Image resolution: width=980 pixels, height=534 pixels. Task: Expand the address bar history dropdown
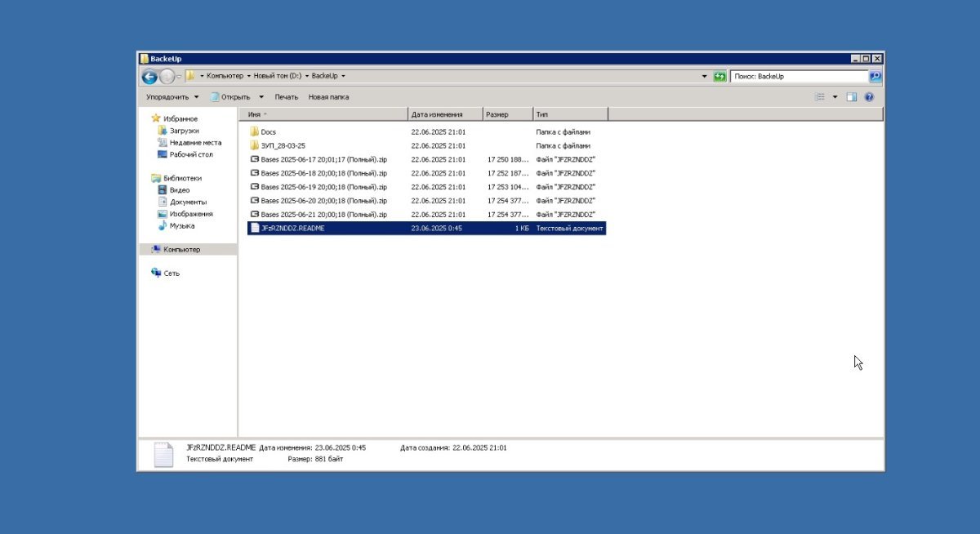(x=704, y=76)
